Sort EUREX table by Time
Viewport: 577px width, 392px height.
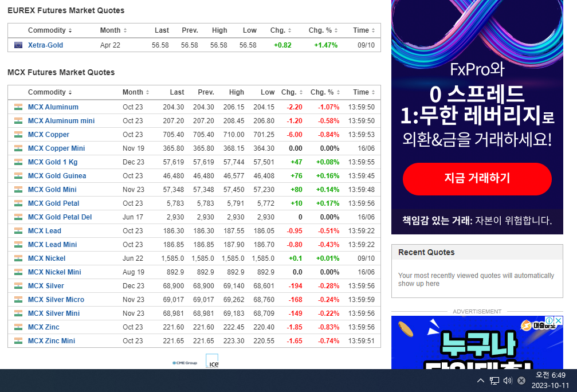(364, 30)
